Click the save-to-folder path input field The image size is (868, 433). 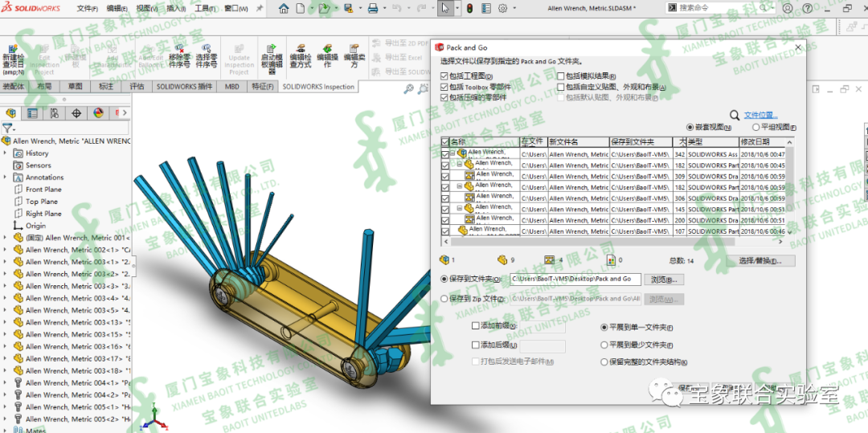click(x=575, y=280)
